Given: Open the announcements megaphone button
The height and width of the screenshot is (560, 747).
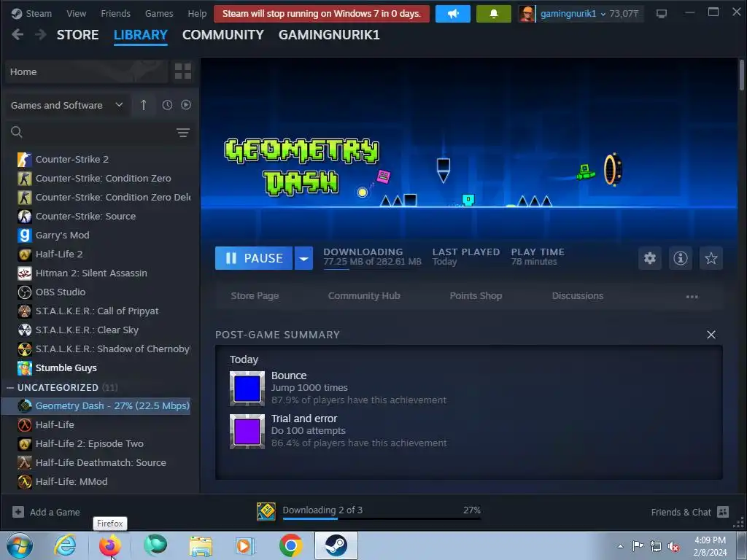Looking at the screenshot, I should coord(452,14).
